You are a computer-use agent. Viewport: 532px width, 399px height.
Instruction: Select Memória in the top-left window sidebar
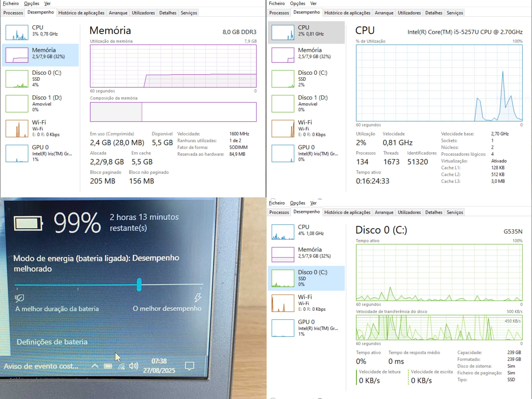tap(40, 55)
